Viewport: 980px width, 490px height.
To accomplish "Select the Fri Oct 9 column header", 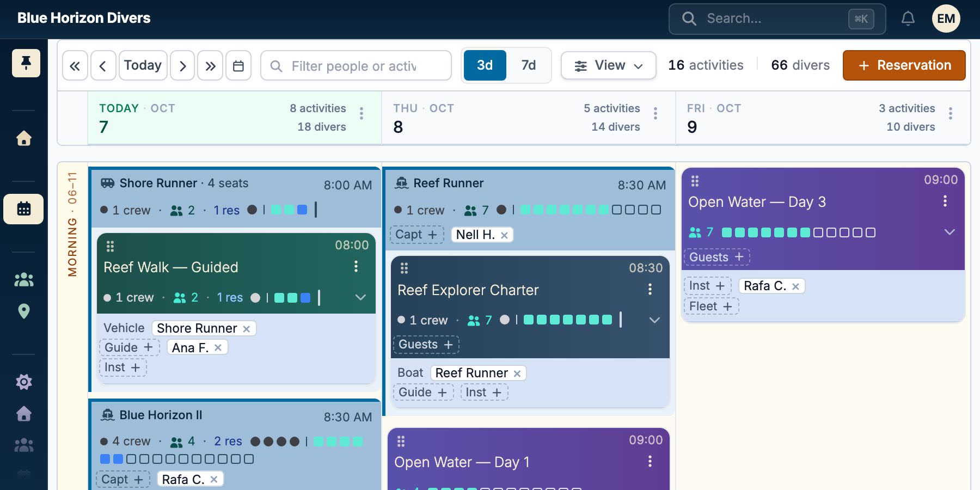I will [823, 118].
